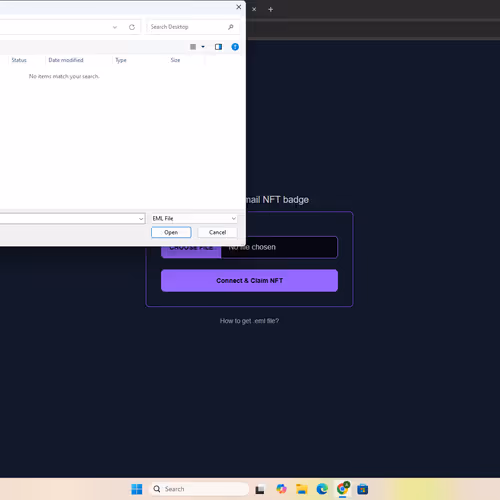Screen dimensions: 500x500
Task: Open Copilot icon in taskbar
Action: point(281,489)
